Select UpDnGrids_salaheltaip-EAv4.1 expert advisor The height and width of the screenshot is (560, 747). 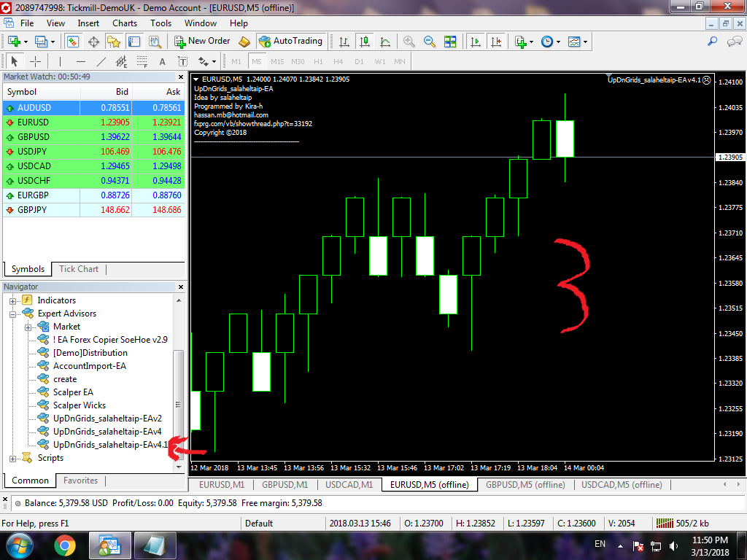(x=111, y=445)
